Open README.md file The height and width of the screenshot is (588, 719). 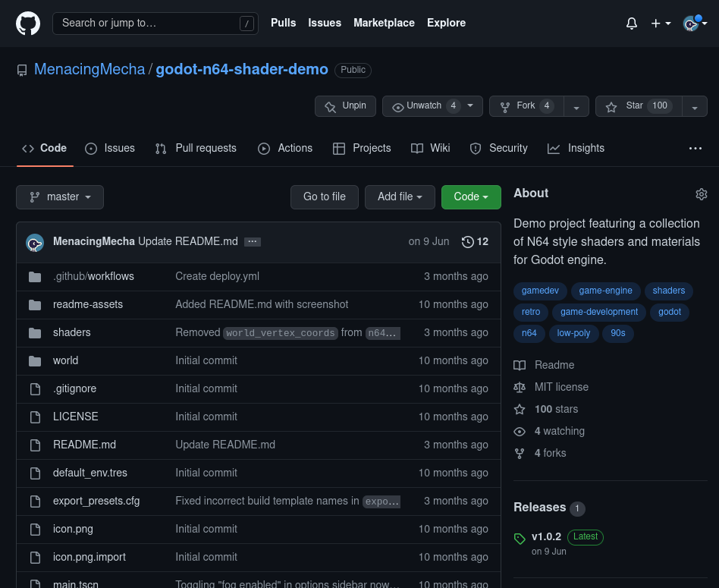[84, 445]
